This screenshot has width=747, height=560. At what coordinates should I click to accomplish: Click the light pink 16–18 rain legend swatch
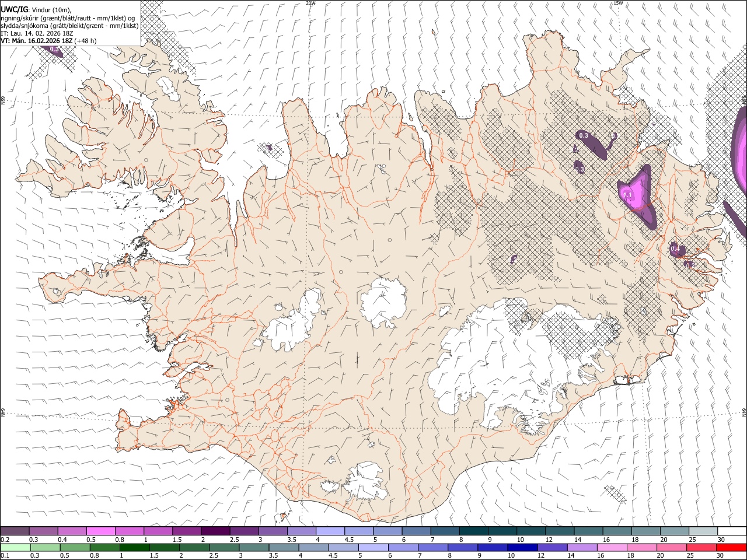pos(612,547)
